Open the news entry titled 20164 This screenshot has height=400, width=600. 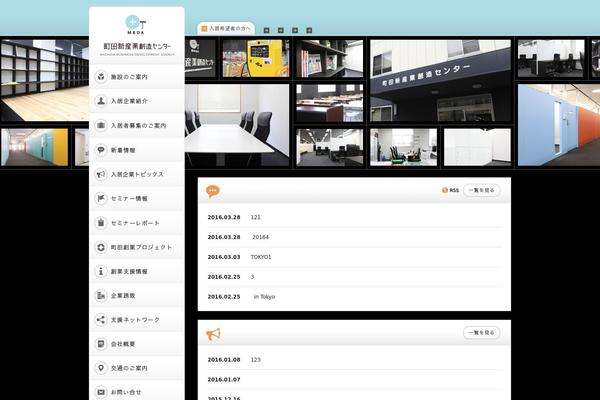coord(261,237)
